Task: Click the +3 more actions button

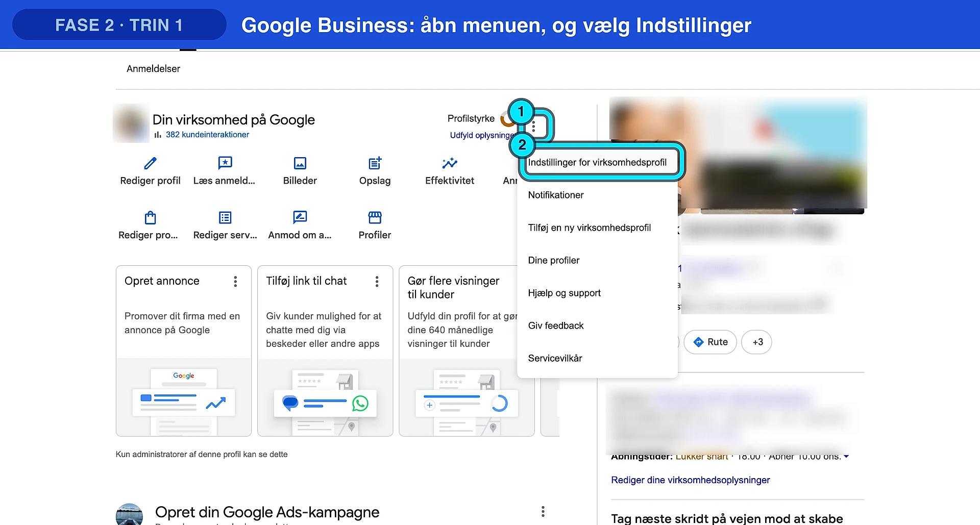Action: pyautogui.click(x=756, y=342)
